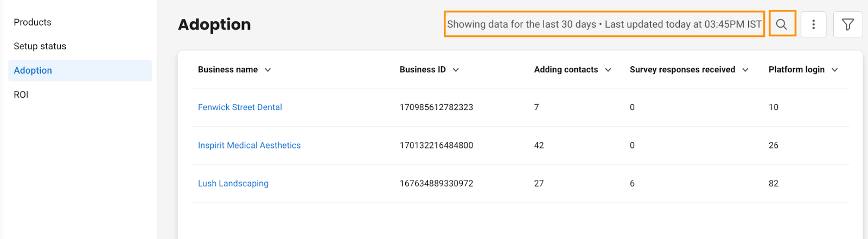Open the Lush Landscaping business link
This screenshot has height=239, width=868.
click(233, 183)
